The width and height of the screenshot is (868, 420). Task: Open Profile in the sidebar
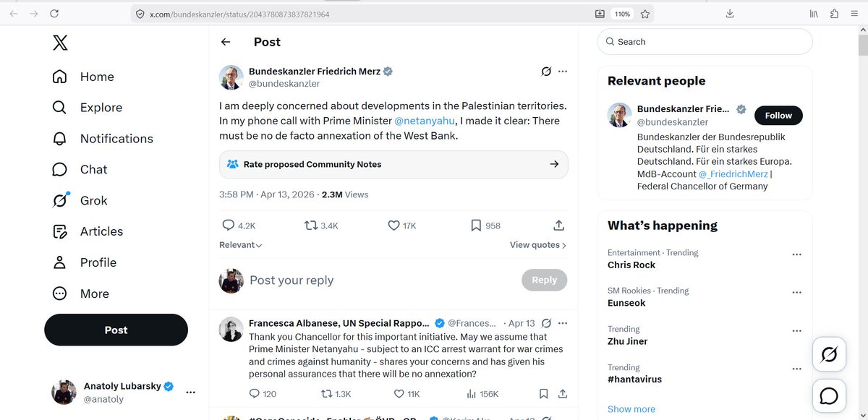pos(84,262)
